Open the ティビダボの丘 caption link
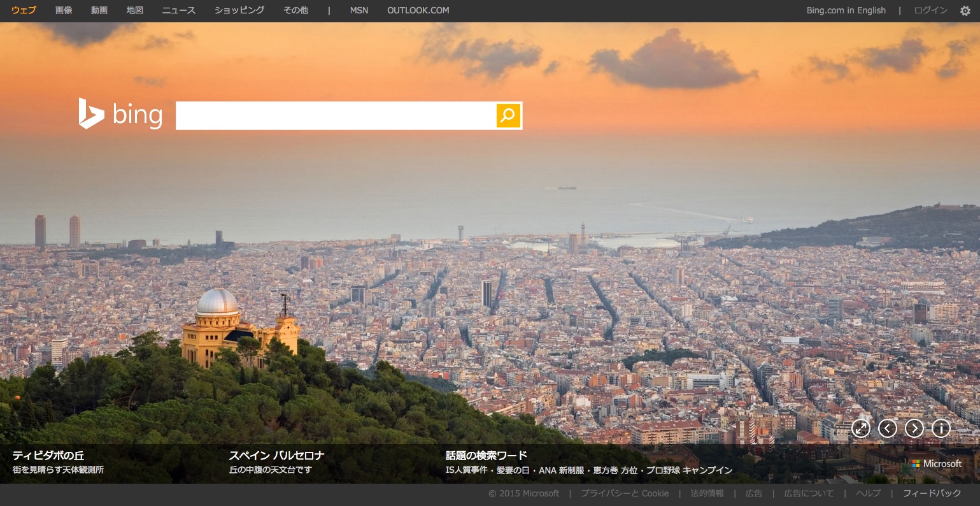980x506 pixels. [x=48, y=456]
